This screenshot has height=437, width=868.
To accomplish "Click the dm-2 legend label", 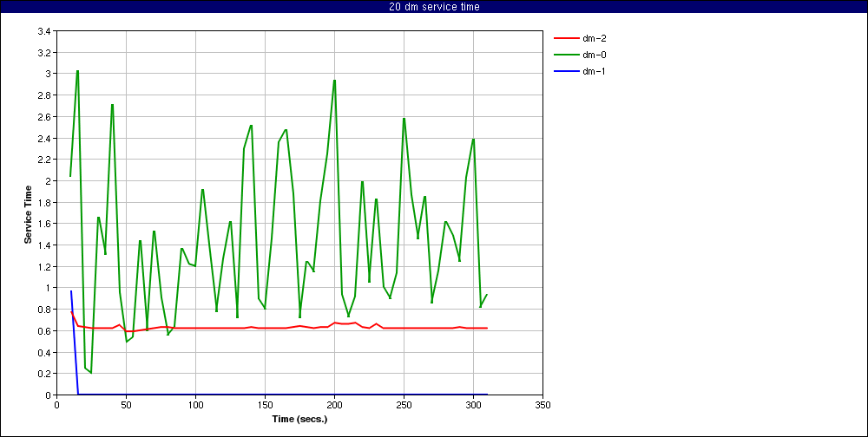I will [594, 38].
